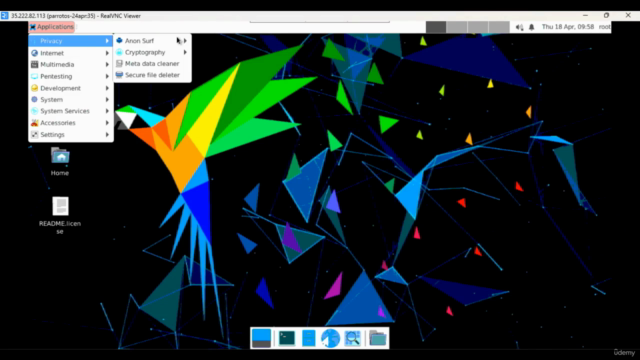Image resolution: width=640 pixels, height=360 pixels.
Task: Switch to the first workspace
Action: [436, 27]
